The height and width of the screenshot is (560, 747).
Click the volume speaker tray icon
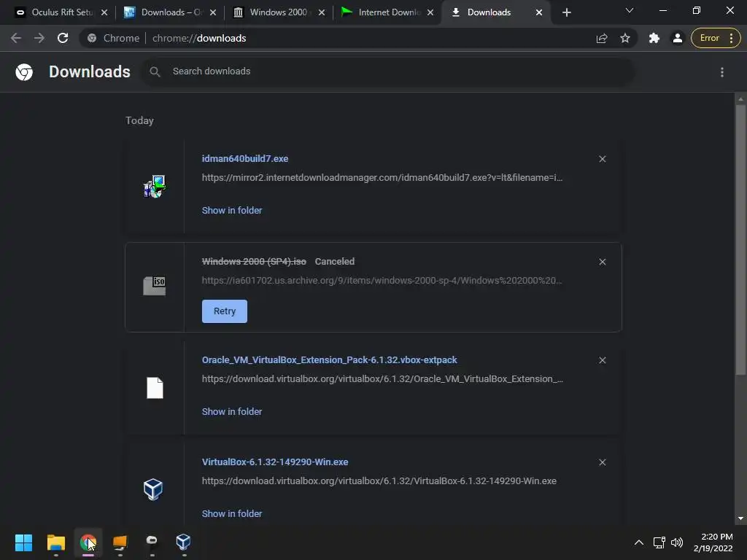tap(676, 542)
